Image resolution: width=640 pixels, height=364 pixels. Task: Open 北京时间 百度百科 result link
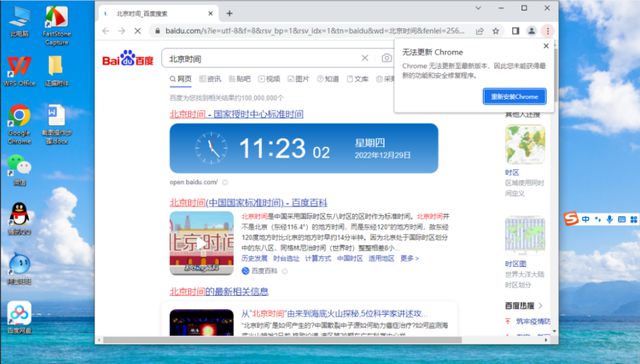click(x=248, y=202)
